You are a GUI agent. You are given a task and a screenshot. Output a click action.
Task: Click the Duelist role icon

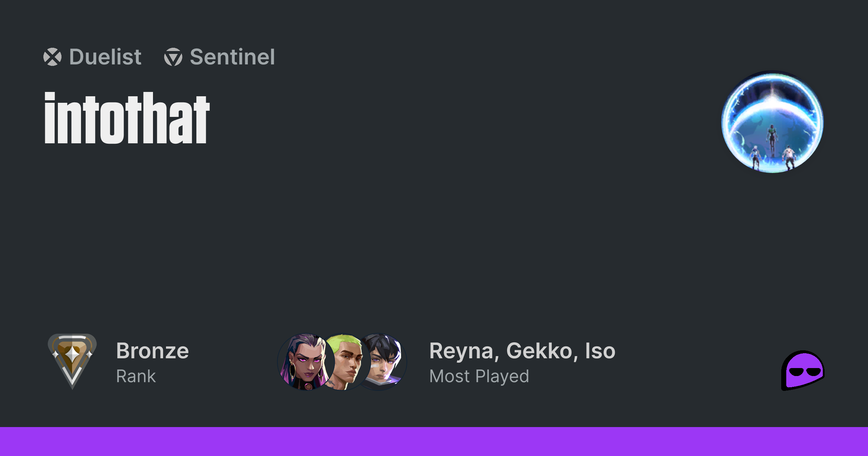click(52, 57)
